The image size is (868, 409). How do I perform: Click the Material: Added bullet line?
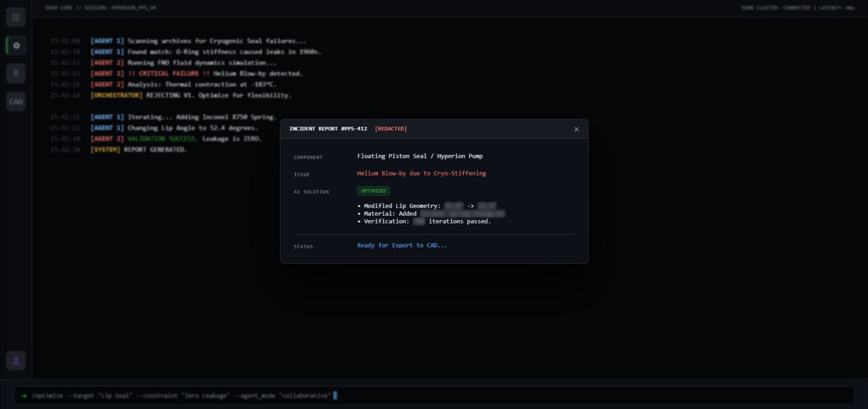[431, 214]
